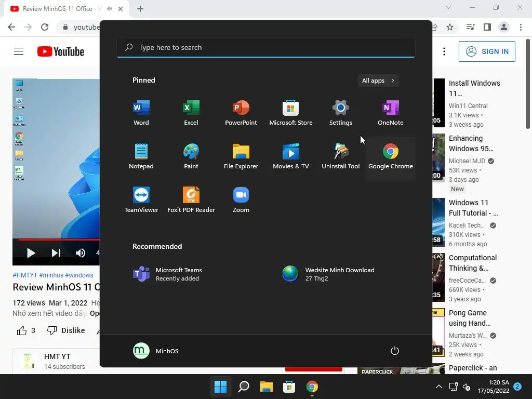Go to YouTube home logo
Screen dimensions: 532x399
point(61,51)
